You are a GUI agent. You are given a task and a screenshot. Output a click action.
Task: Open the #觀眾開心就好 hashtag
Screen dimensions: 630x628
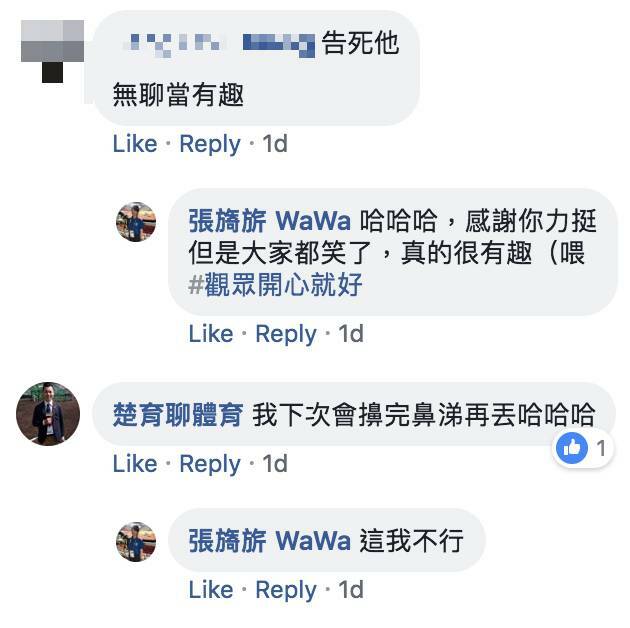pyautogui.click(x=275, y=284)
